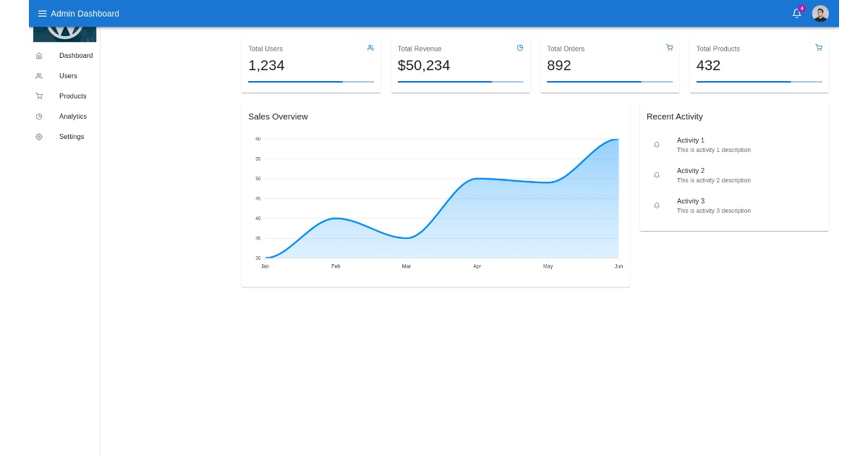
Task: Open the Users menu item
Action: 68,76
